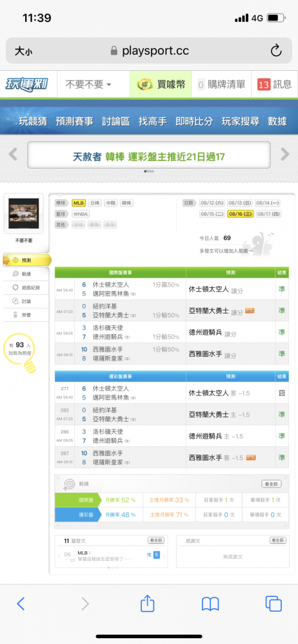
Task: Open 購牌清單 purchase list
Action: click(221, 84)
